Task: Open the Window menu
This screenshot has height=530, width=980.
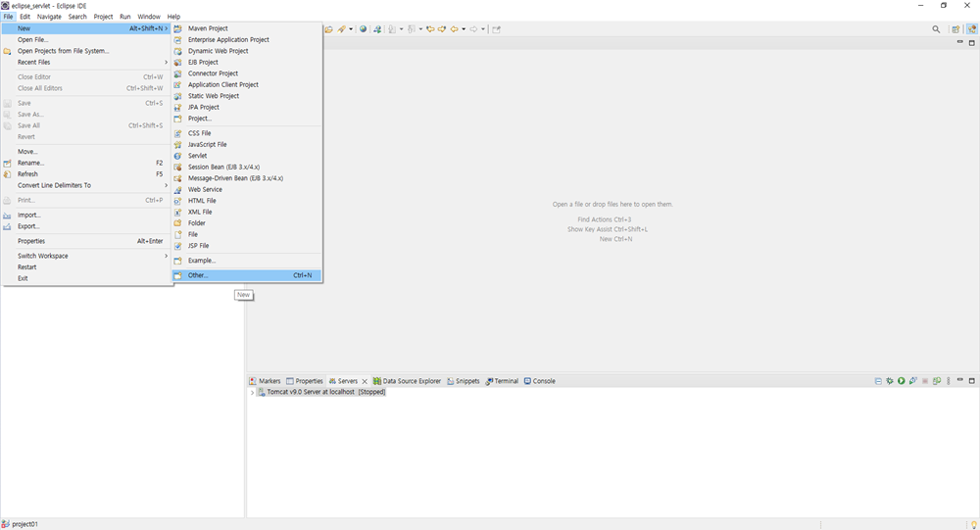Action: coord(149,17)
